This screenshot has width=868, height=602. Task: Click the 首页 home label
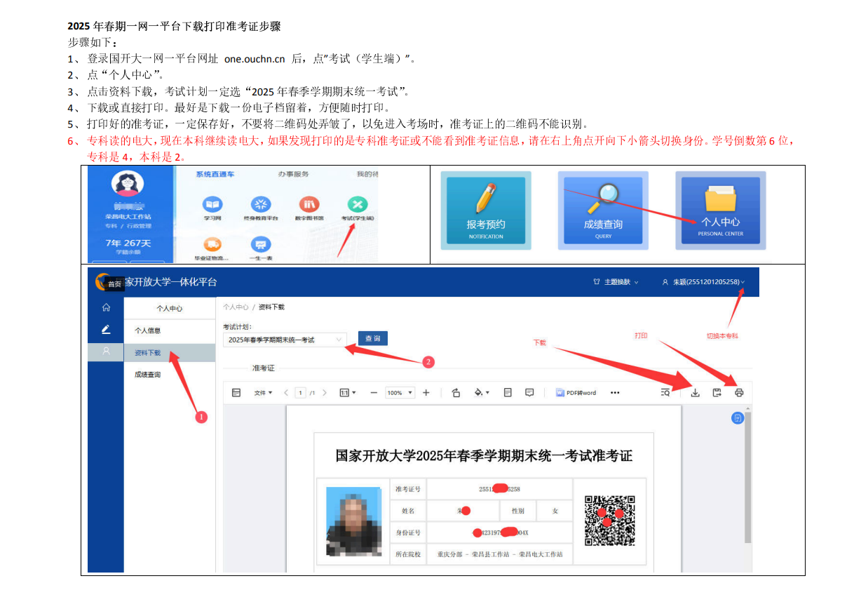point(114,284)
